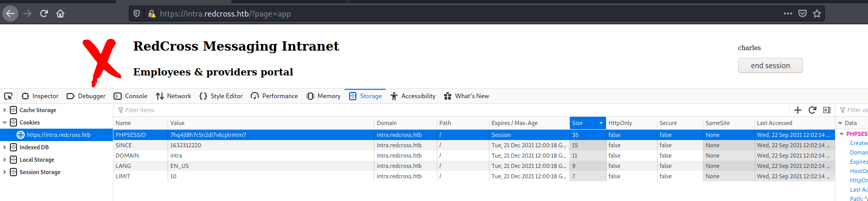Viewport: 868px width, 201px height.
Task: Sort by Expires / Max-Age column header
Action: pos(529,123)
